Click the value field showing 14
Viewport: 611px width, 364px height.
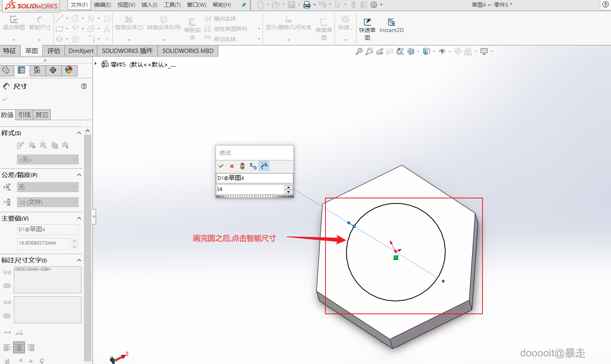point(250,189)
